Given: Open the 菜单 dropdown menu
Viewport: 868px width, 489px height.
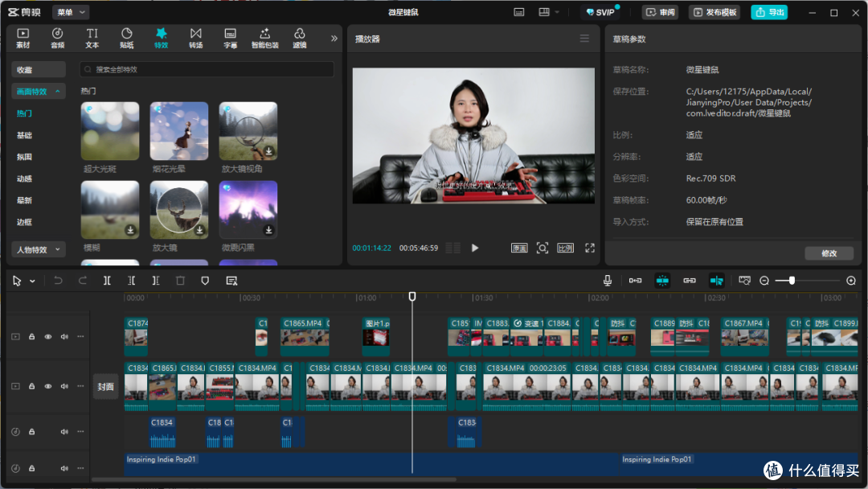Looking at the screenshot, I should click(70, 12).
